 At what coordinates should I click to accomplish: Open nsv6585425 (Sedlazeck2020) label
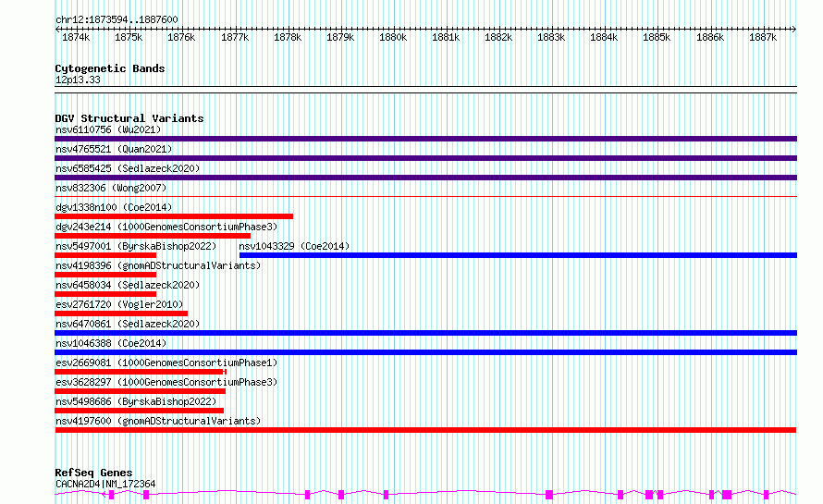pyautogui.click(x=128, y=168)
